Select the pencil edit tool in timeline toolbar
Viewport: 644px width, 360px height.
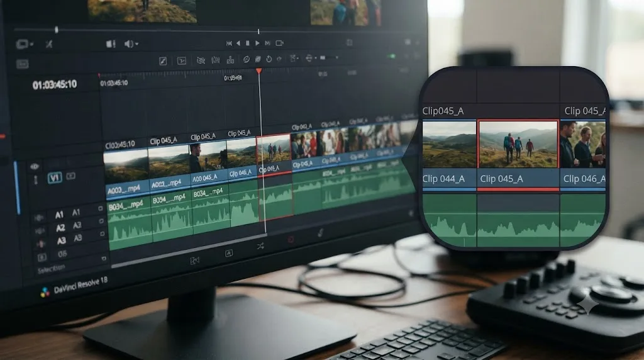click(163, 61)
